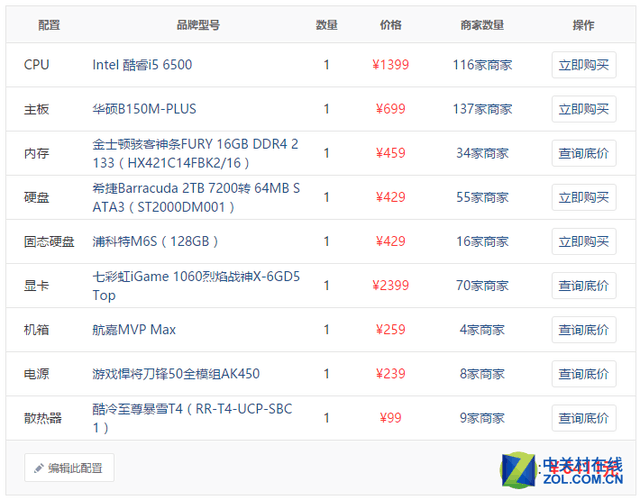Viewport: 640px width, 500px height.
Task: Click the 品牌型号 column header
Action: click(x=198, y=25)
